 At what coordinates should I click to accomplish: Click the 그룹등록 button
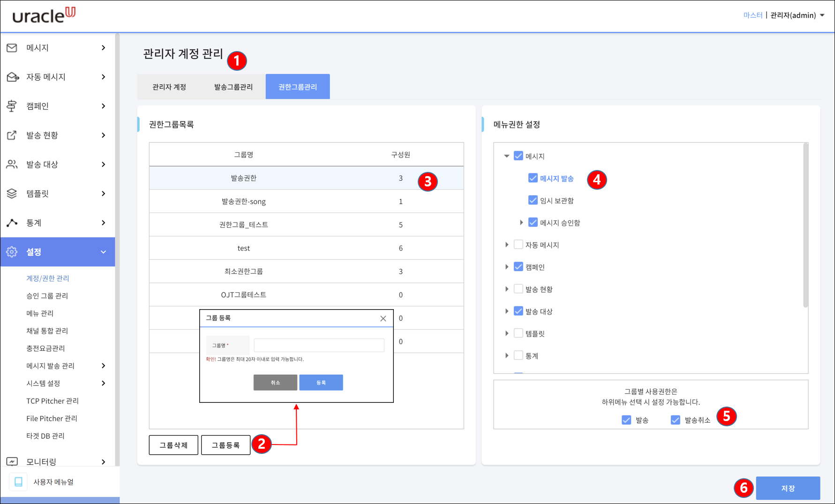pos(226,445)
